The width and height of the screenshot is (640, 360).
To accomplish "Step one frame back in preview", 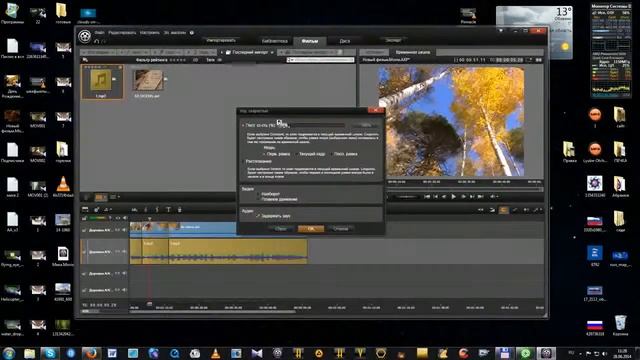I will click(x=444, y=197).
